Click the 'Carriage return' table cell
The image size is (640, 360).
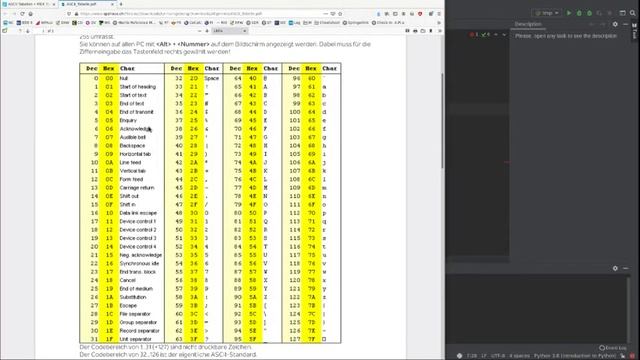tap(137, 188)
